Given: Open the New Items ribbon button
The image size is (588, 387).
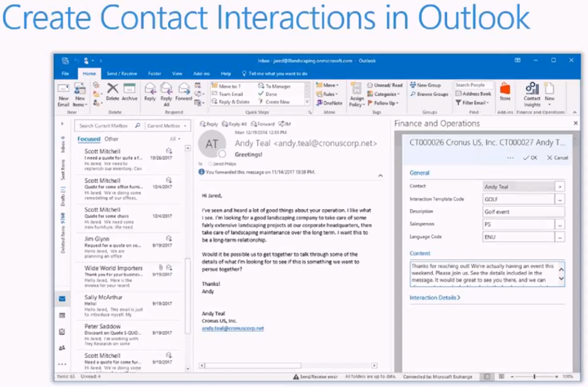Looking at the screenshot, I should [x=80, y=95].
